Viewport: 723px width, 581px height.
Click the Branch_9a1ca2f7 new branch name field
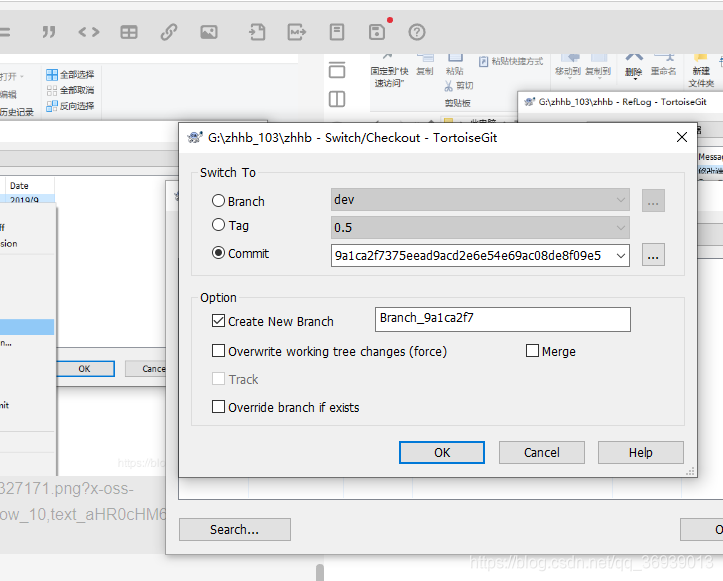pos(503,319)
